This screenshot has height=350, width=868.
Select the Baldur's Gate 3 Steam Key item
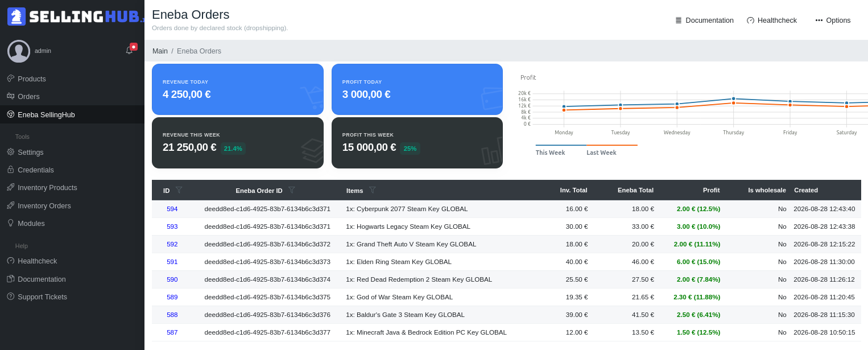tap(405, 315)
